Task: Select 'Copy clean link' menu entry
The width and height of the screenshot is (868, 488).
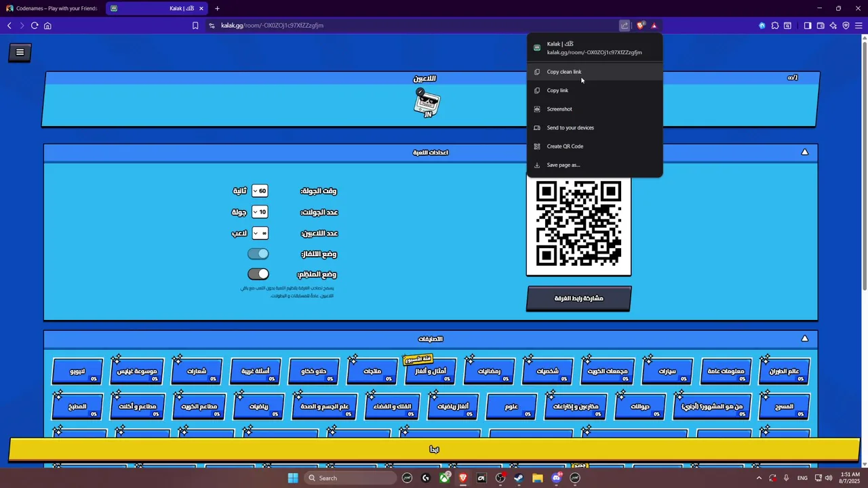Action: coord(595,72)
